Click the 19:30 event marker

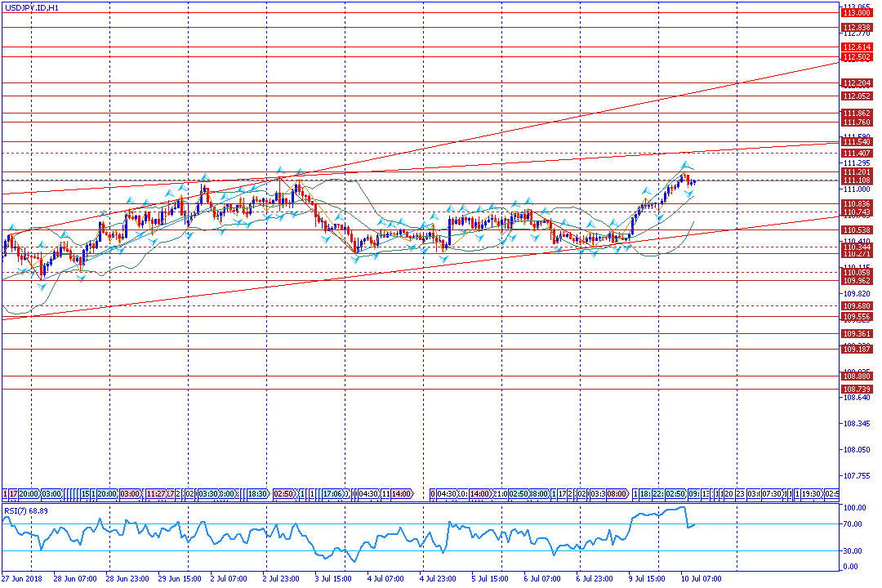(811, 494)
